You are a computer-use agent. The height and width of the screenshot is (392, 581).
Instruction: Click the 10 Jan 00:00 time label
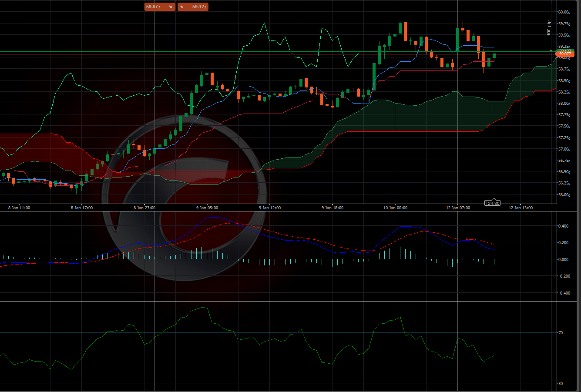395,208
